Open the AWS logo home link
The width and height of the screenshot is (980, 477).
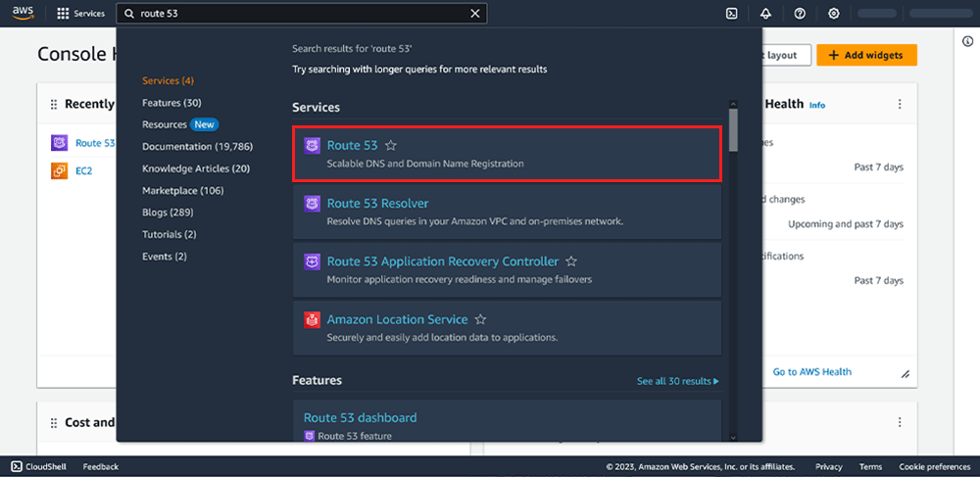23,13
